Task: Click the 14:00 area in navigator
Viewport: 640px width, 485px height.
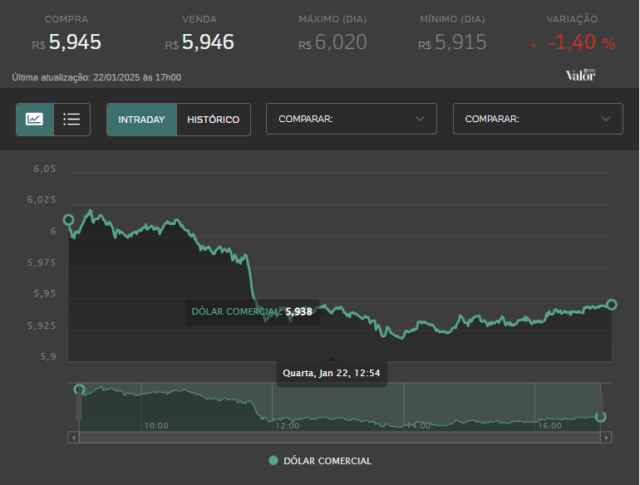Action: click(419, 426)
